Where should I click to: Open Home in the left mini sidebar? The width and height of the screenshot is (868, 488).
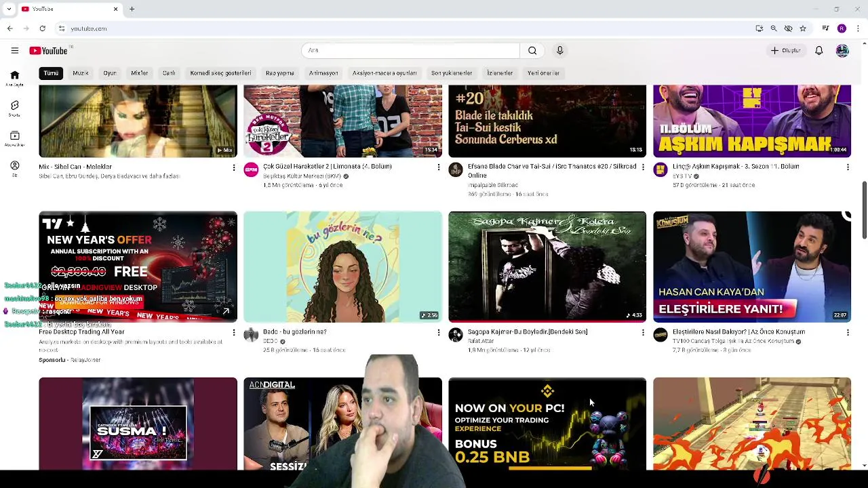[x=14, y=78]
